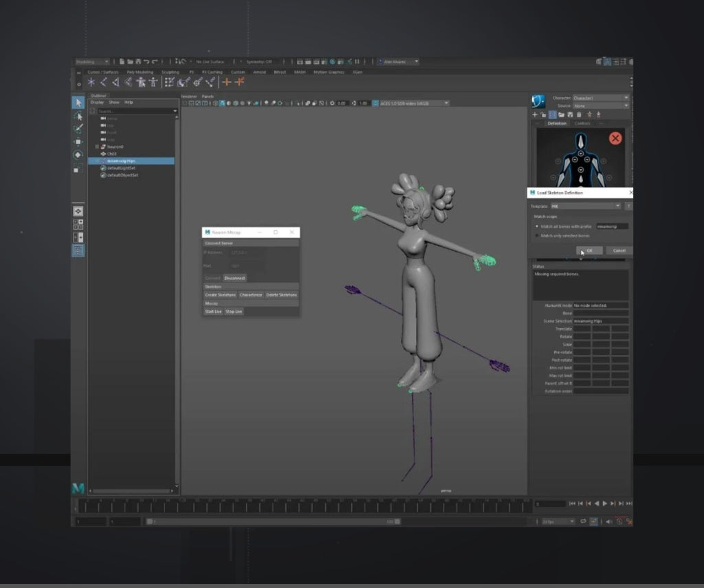
Task: Click Delete Skeletons in Neuron Mocap
Action: (281, 295)
